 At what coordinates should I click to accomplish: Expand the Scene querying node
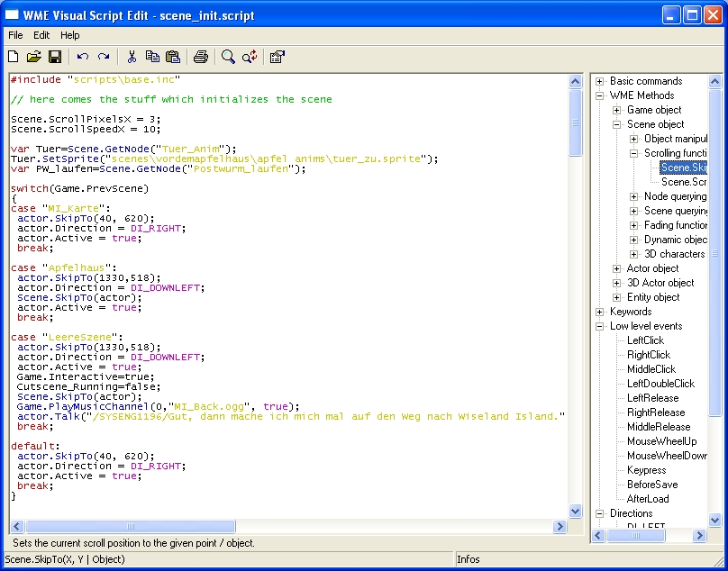pos(633,212)
